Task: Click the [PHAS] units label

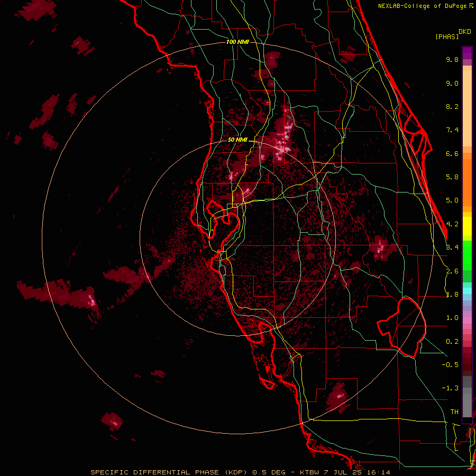Action: tap(447, 37)
